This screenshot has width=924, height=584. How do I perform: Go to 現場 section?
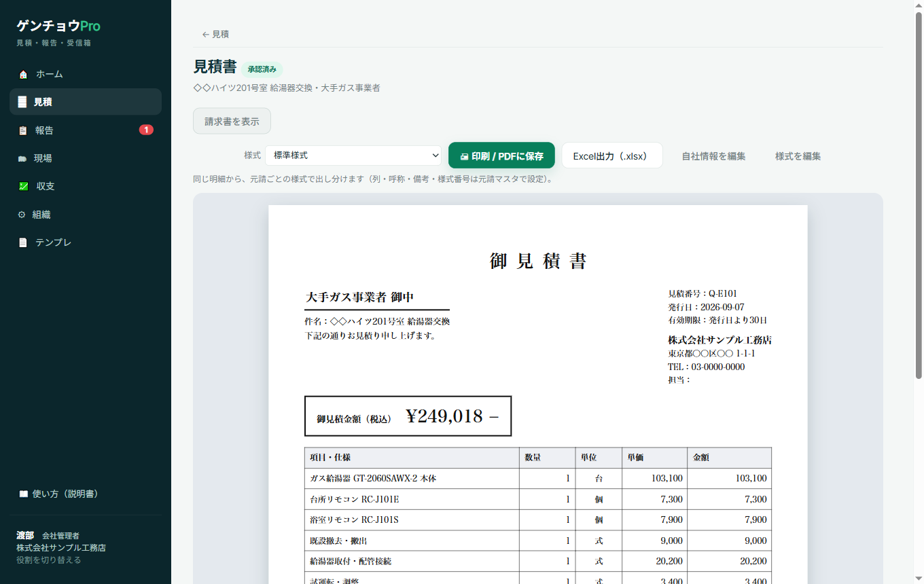click(x=86, y=158)
